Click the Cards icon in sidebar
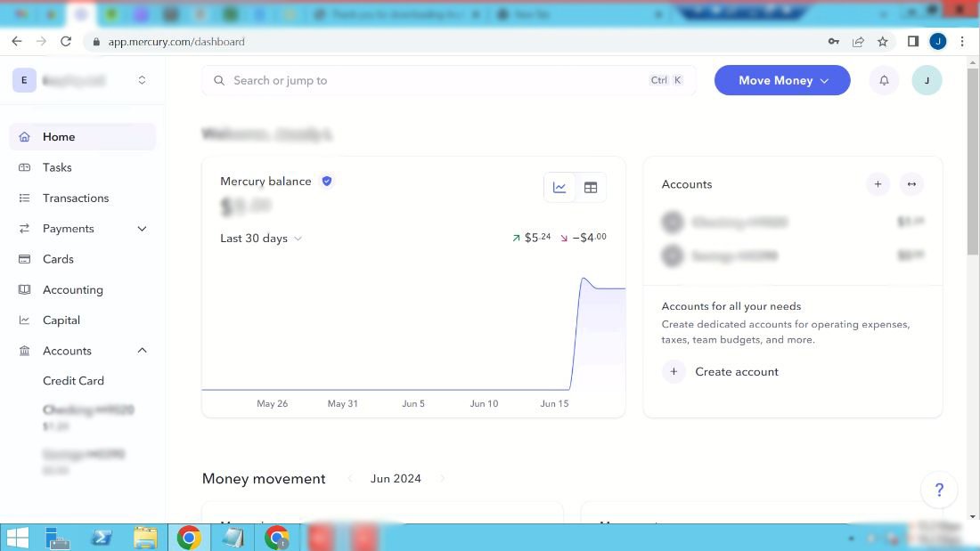The height and width of the screenshot is (551, 980). tap(24, 259)
